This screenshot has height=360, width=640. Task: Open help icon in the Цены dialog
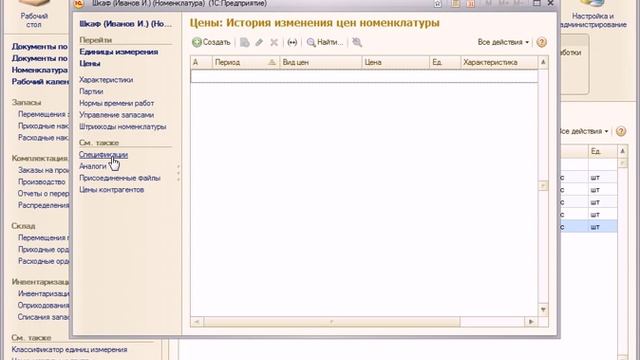point(542,42)
